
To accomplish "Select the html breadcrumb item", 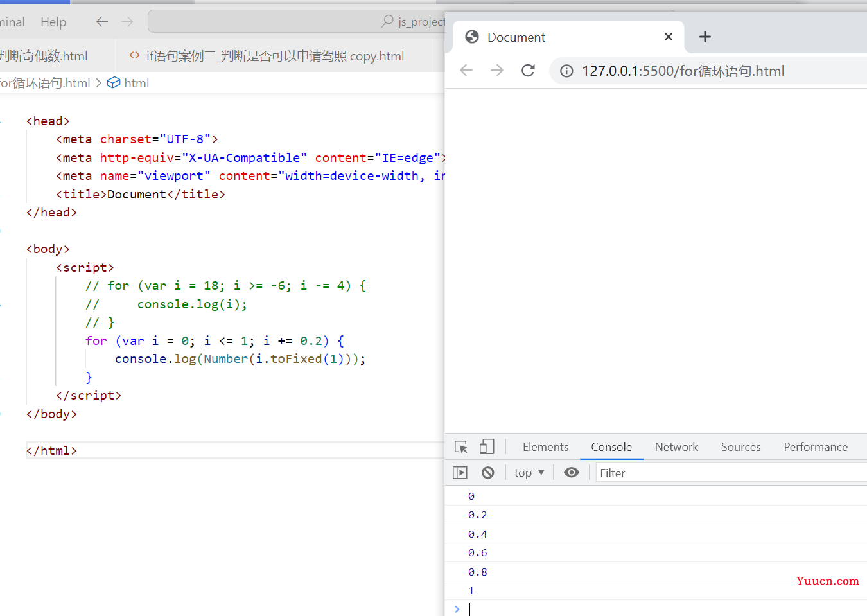I will click(x=136, y=83).
